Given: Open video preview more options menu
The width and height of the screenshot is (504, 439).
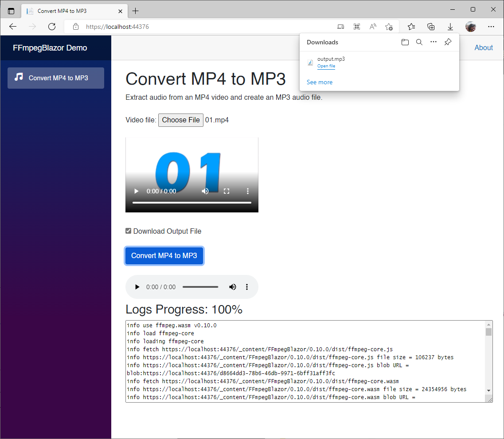Looking at the screenshot, I should coord(247,191).
